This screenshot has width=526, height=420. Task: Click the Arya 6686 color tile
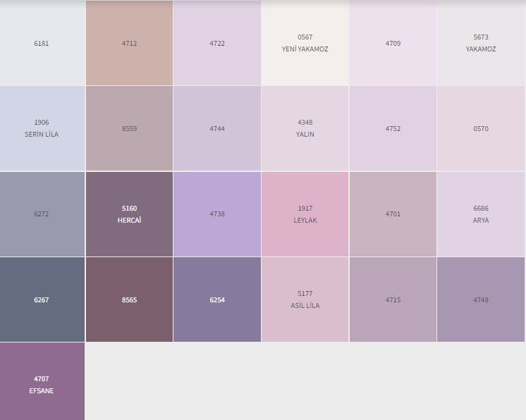click(x=481, y=214)
